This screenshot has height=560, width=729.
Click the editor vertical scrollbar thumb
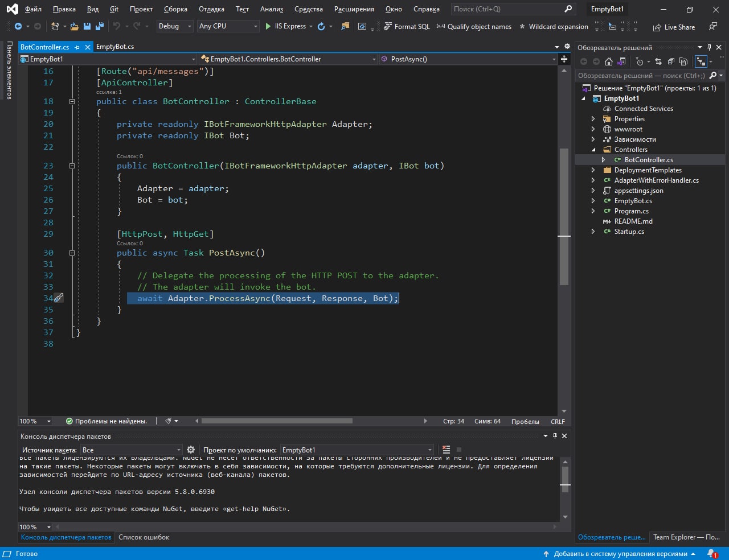pos(564,216)
